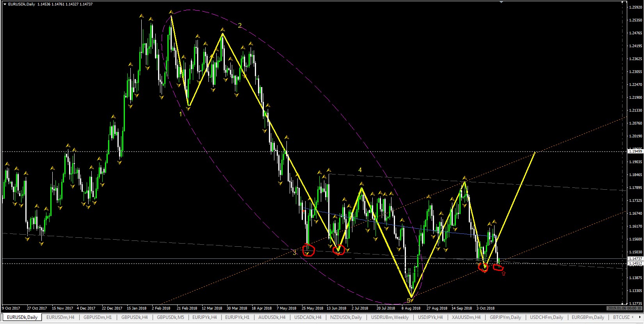This screenshot has height=324, width=644.
Task: Click the wave label 4 text object
Action: click(360, 170)
